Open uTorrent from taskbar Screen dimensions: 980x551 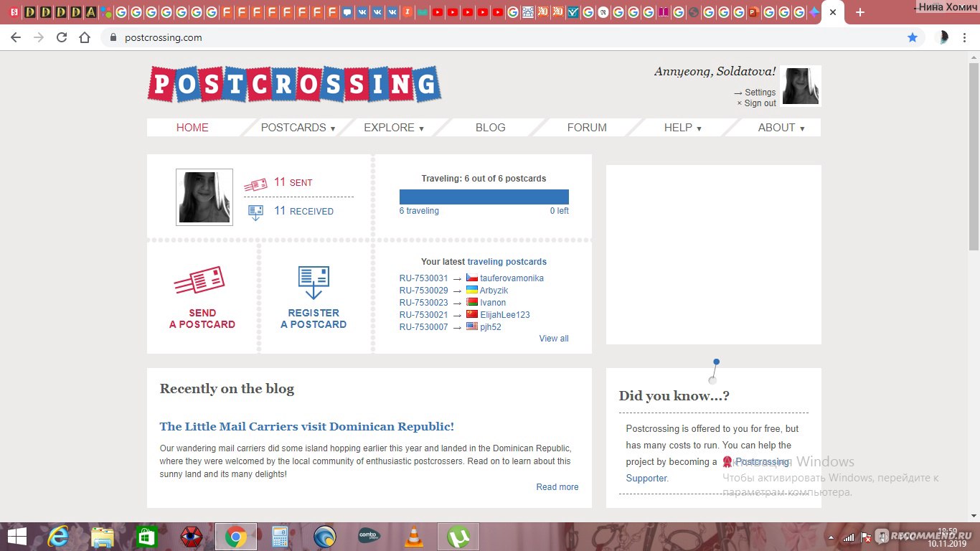(x=458, y=537)
